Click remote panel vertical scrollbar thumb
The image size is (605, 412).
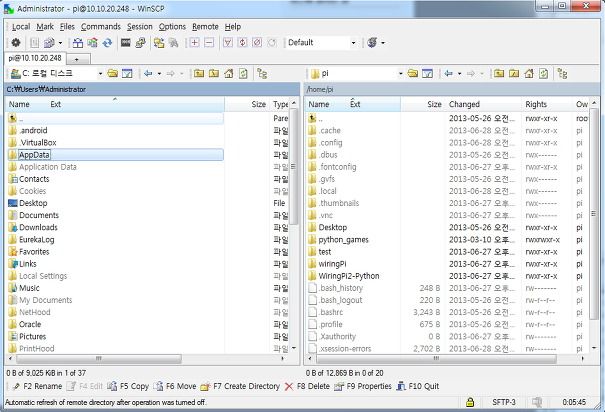pyautogui.click(x=593, y=214)
